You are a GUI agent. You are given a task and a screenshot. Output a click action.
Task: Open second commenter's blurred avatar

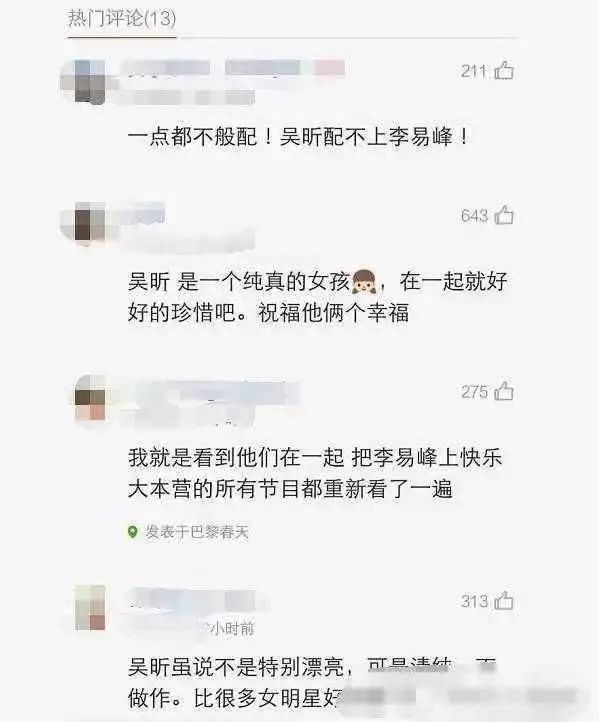pos(90,225)
